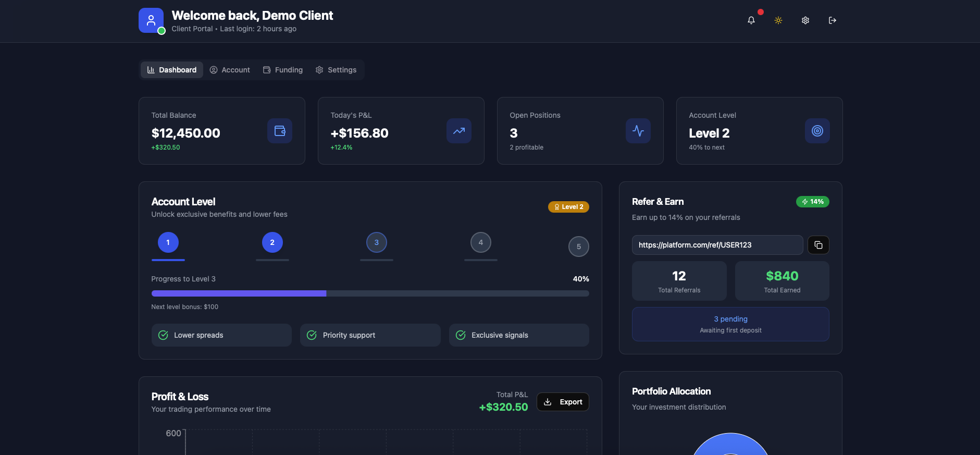This screenshot has width=980, height=455.
Task: Click the user avatar icon
Action: tap(151, 20)
